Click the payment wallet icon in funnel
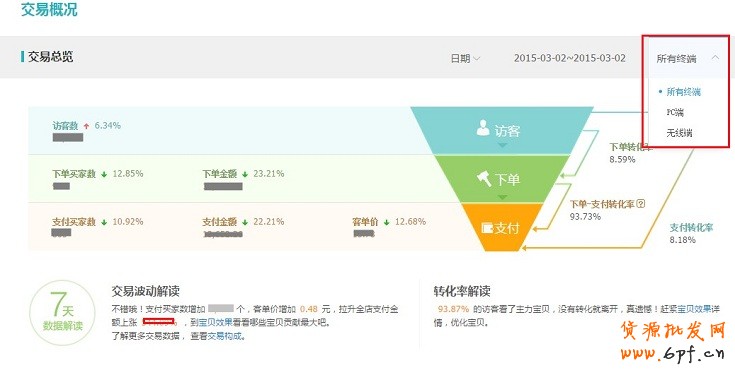Image resolution: width=735 pixels, height=375 pixels. pos(488,228)
